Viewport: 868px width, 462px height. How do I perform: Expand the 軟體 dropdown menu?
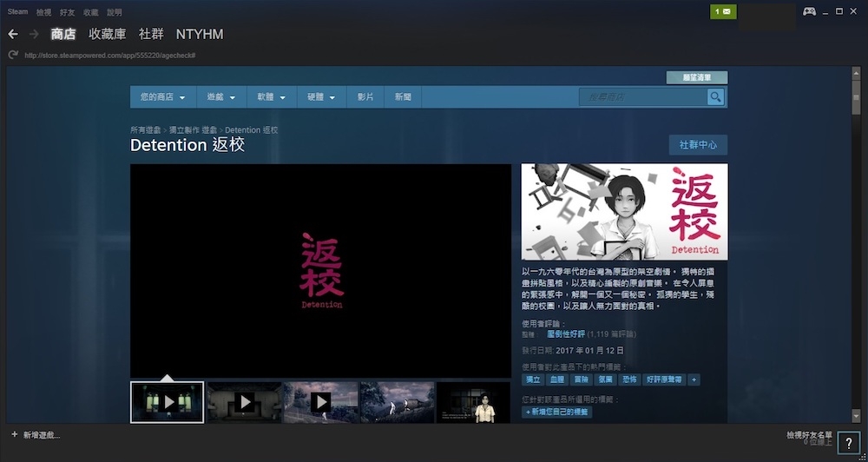coord(272,97)
